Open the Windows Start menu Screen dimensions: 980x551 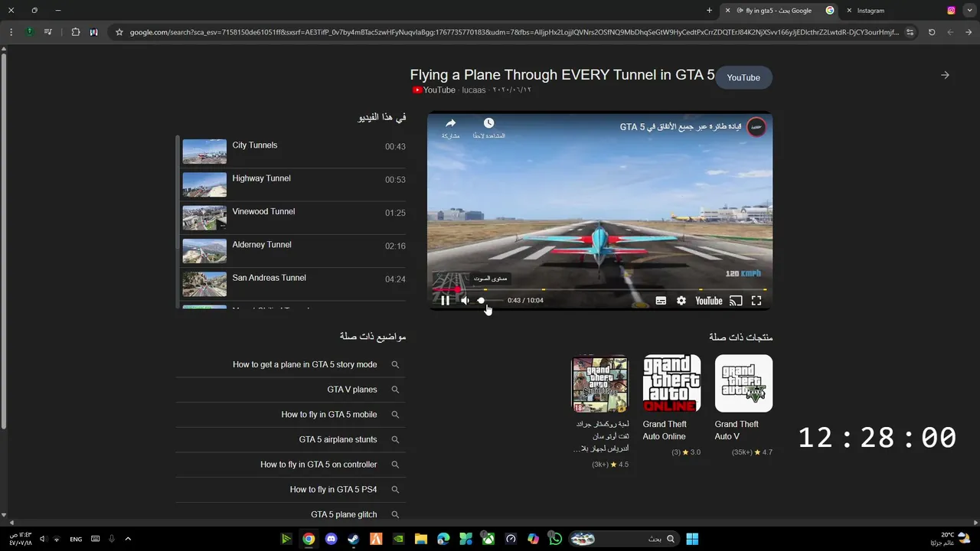point(692,539)
